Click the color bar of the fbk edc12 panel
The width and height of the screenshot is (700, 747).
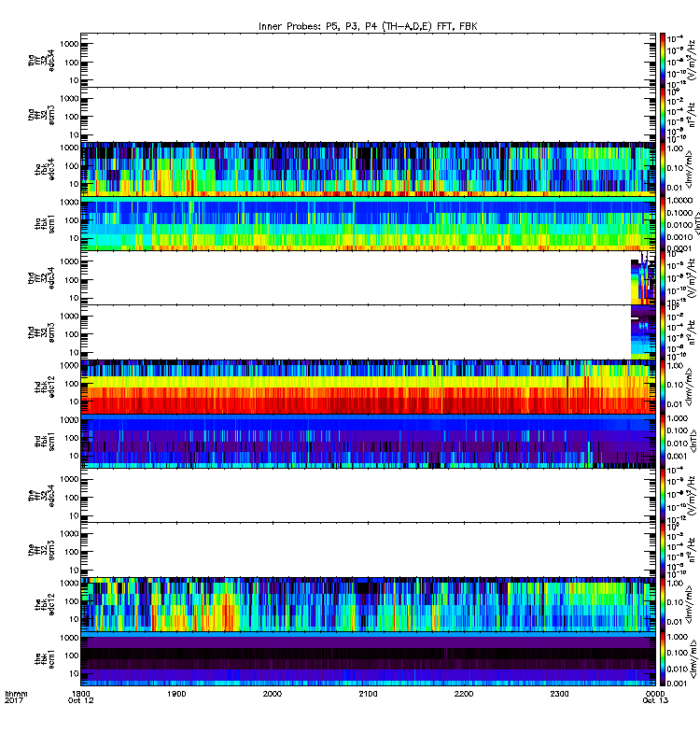point(662,604)
